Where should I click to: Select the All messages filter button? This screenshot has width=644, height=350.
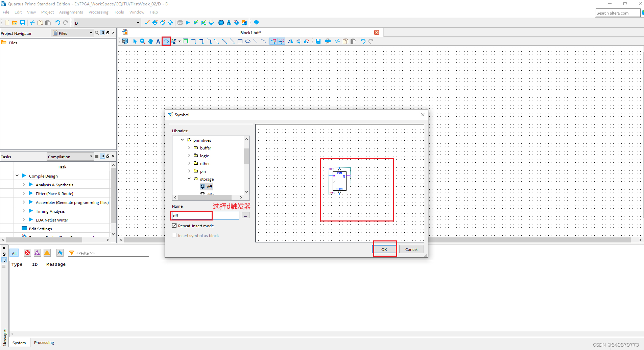(14, 253)
